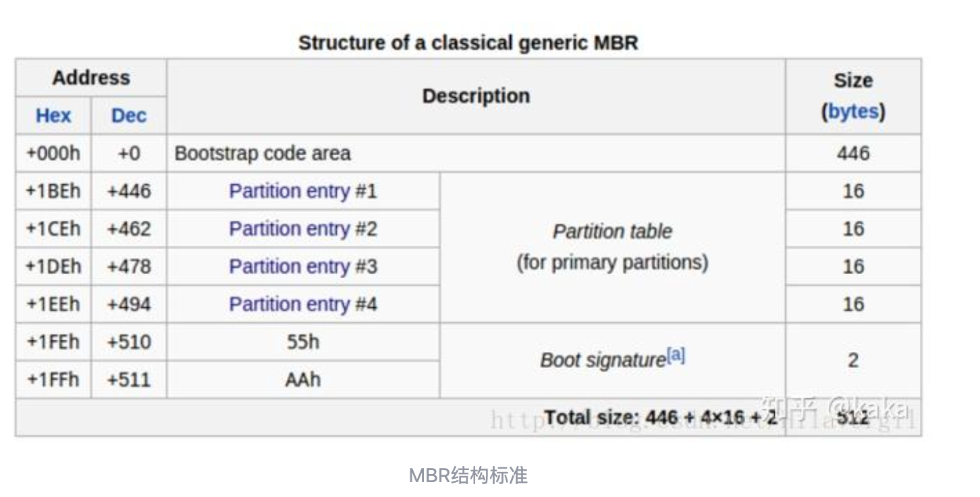Follow the bytes link in Size header
Viewport: 980px width, 497px height.
coord(854,111)
